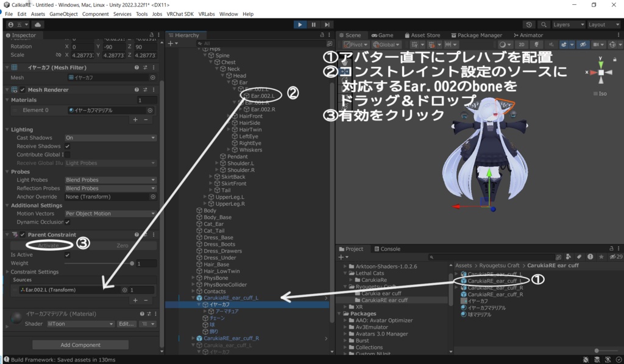Open the Layers dropdown
624x364 pixels.
pyautogui.click(x=568, y=24)
